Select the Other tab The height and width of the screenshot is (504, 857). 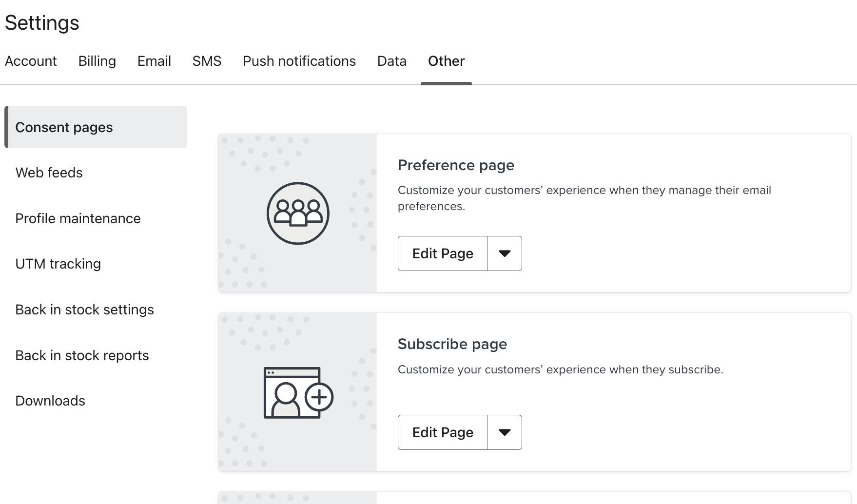pos(446,61)
